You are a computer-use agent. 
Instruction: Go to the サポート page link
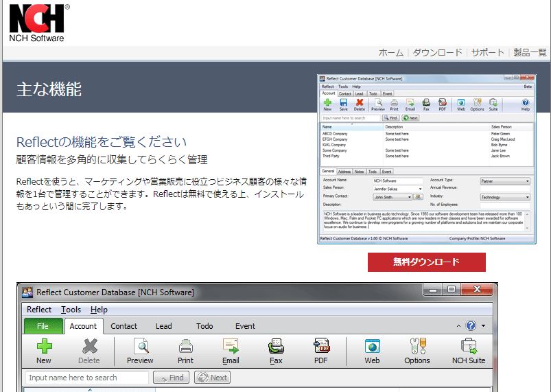488,52
